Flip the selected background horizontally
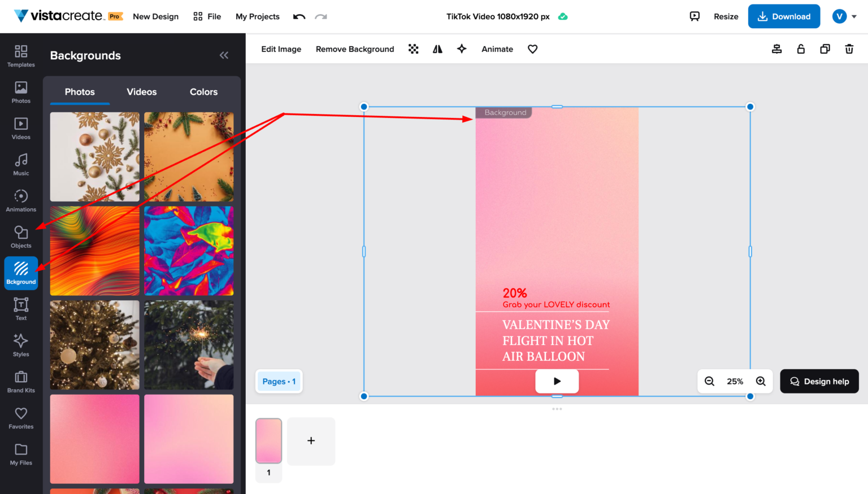 click(437, 49)
